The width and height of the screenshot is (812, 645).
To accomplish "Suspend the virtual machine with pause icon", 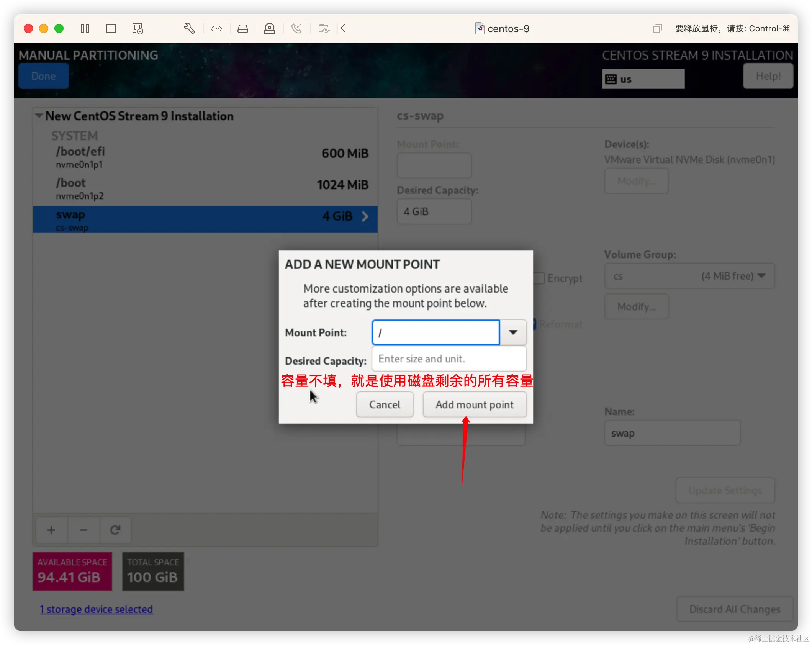I will point(85,28).
